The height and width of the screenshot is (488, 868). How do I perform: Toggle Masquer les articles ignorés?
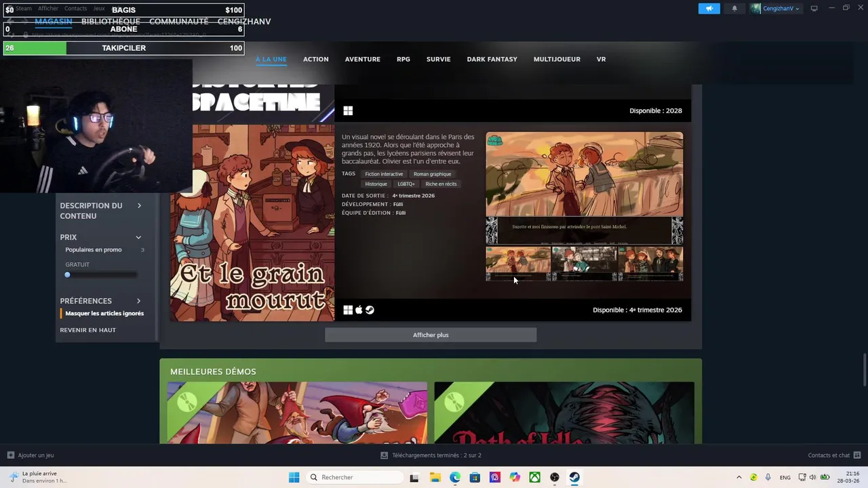coord(104,313)
